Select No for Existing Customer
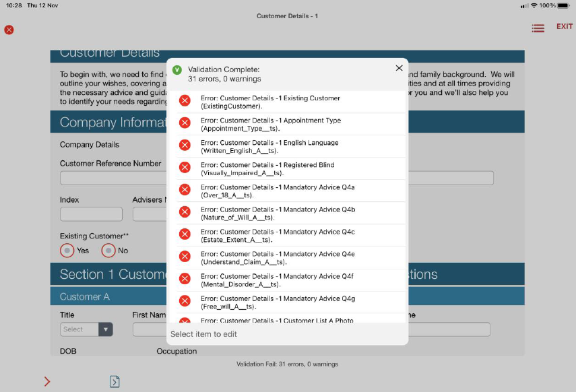This screenshot has height=392, width=576. pyautogui.click(x=108, y=251)
